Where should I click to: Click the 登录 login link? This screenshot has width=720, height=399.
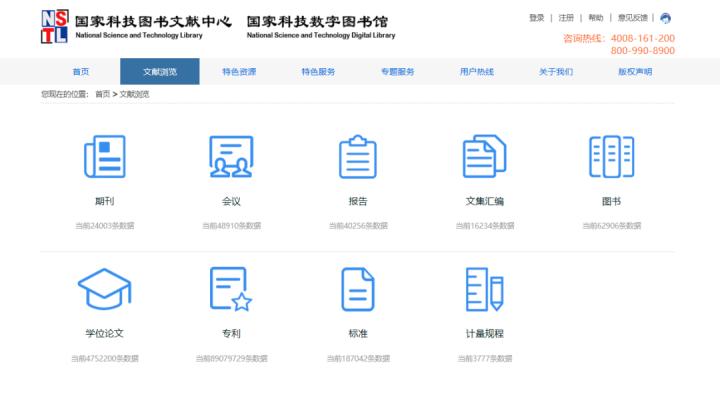click(x=536, y=18)
